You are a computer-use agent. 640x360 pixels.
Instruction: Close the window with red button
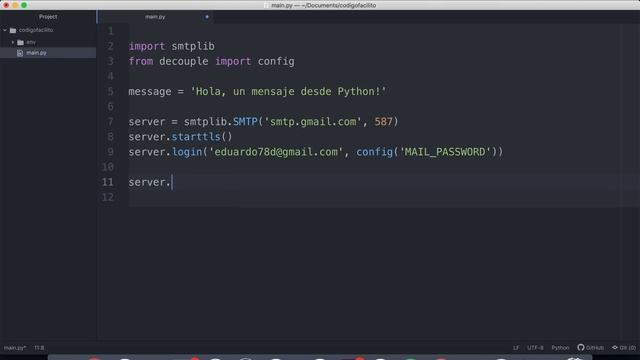(x=6, y=5)
